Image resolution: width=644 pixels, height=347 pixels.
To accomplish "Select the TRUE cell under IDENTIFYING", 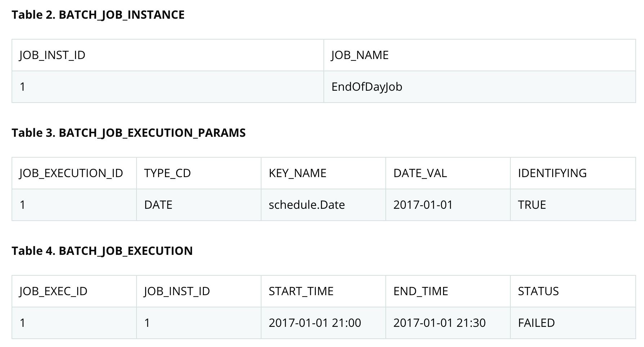I will pos(573,205).
